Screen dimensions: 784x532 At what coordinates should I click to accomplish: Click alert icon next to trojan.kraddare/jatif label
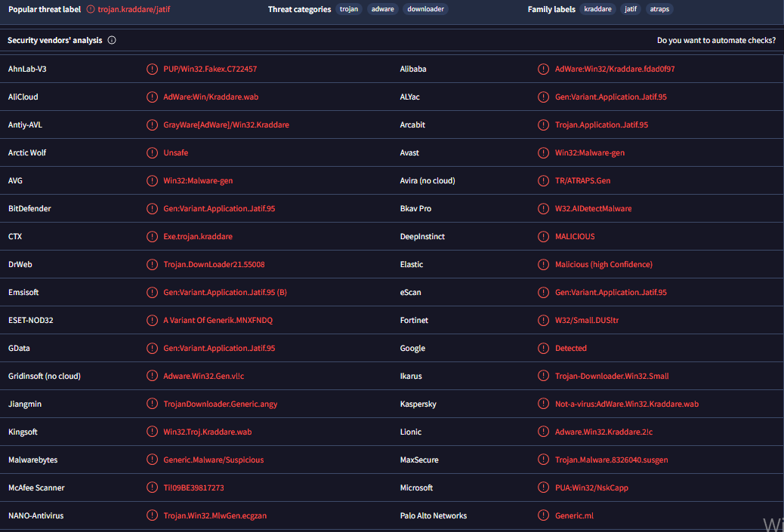[x=91, y=9]
